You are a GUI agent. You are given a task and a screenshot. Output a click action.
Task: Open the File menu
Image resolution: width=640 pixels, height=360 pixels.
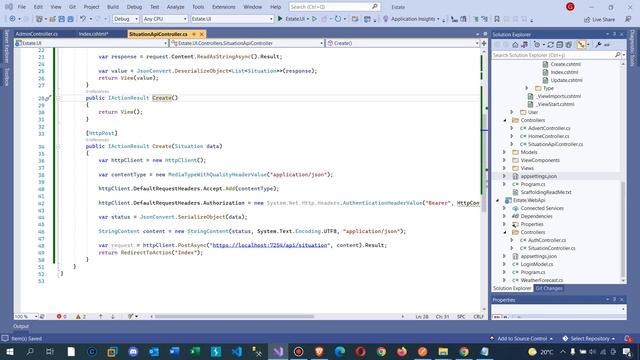tap(22, 7)
